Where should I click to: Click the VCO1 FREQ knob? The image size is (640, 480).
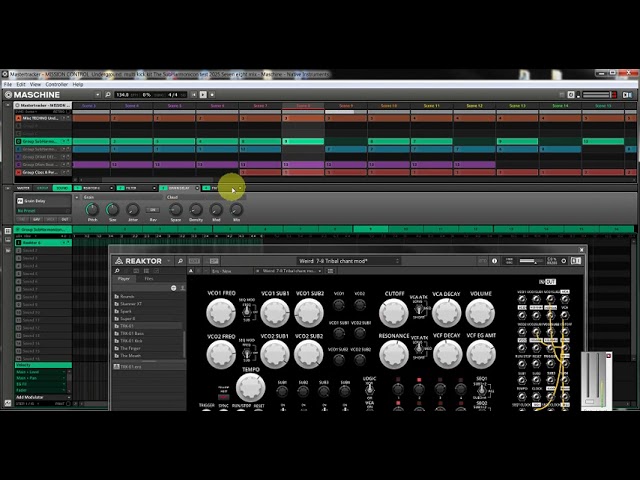click(221, 313)
